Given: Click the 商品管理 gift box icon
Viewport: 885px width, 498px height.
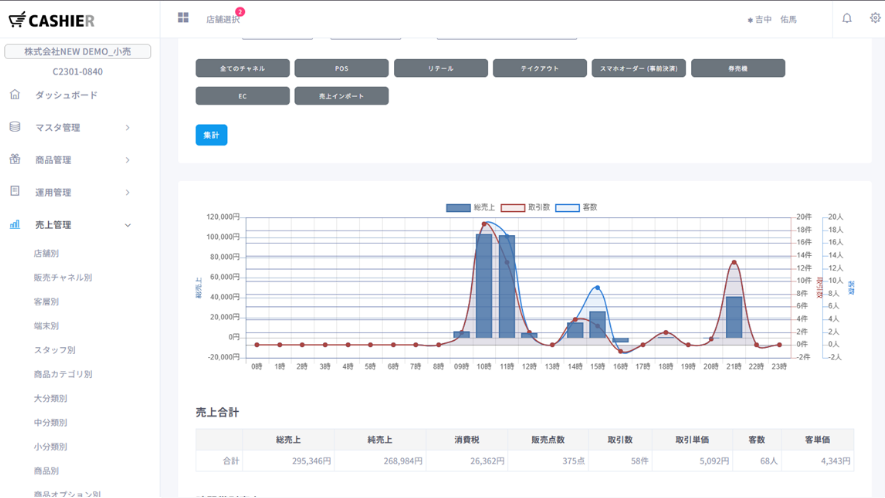Looking at the screenshot, I should coord(15,159).
